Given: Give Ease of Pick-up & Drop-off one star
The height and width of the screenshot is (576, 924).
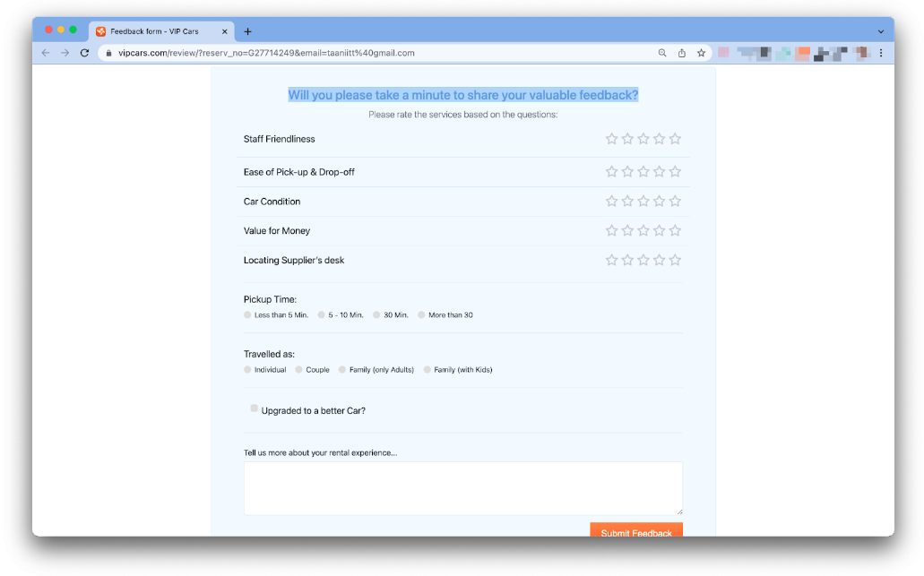Looking at the screenshot, I should (x=611, y=172).
